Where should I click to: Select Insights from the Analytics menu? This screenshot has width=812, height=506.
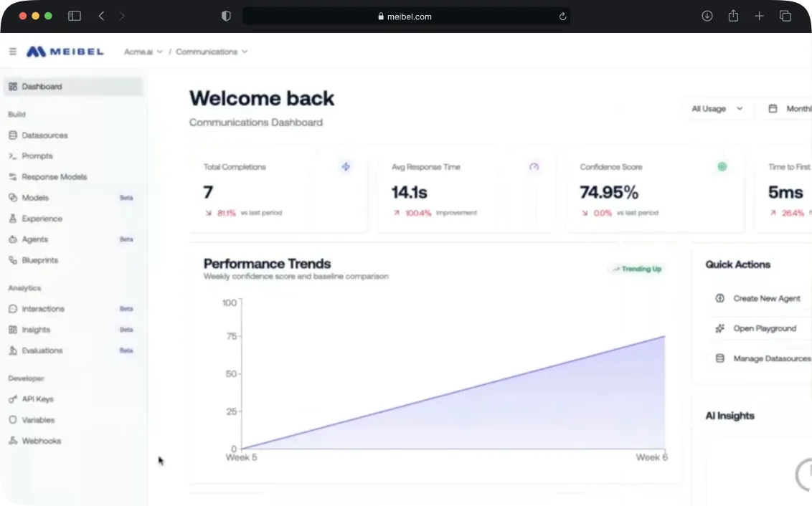[x=37, y=329]
